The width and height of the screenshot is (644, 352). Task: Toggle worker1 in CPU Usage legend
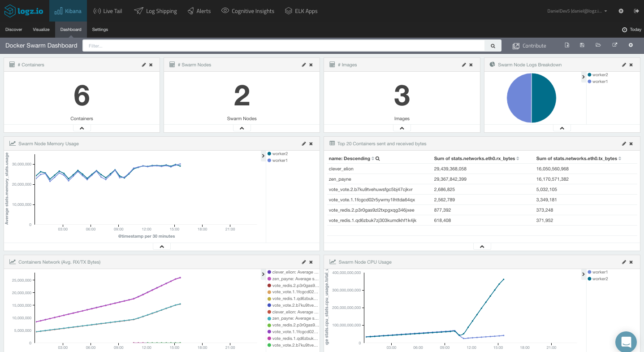[598, 272]
